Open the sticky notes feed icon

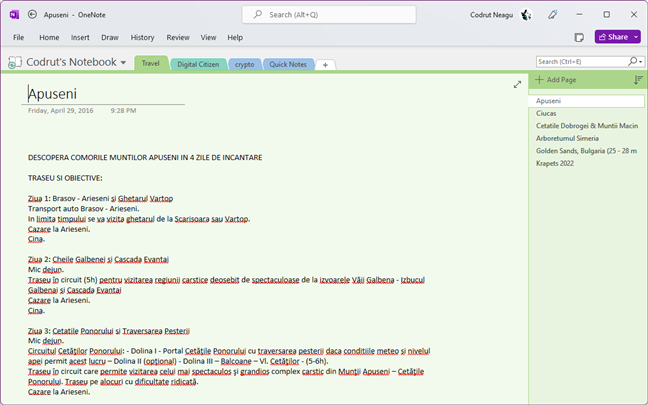point(579,37)
